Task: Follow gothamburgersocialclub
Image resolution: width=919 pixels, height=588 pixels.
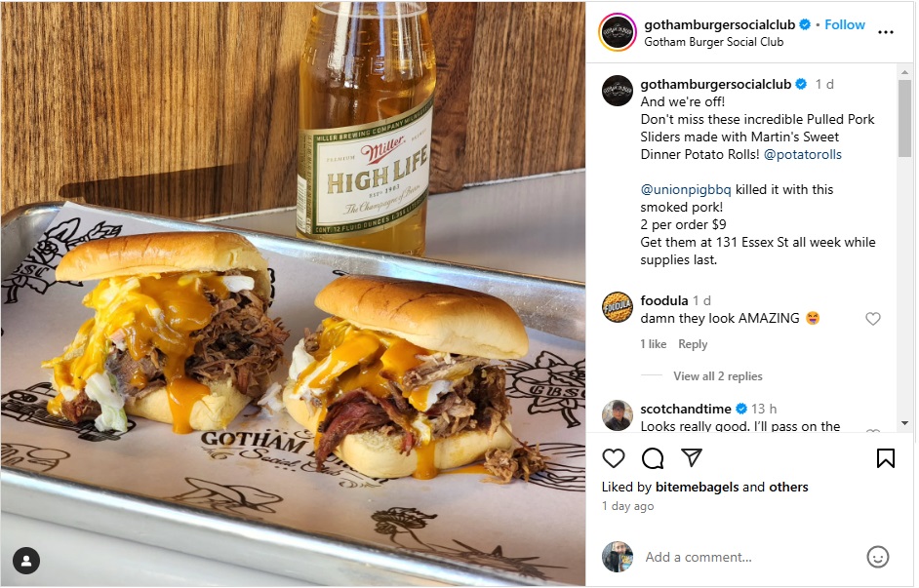Action: coord(845,24)
